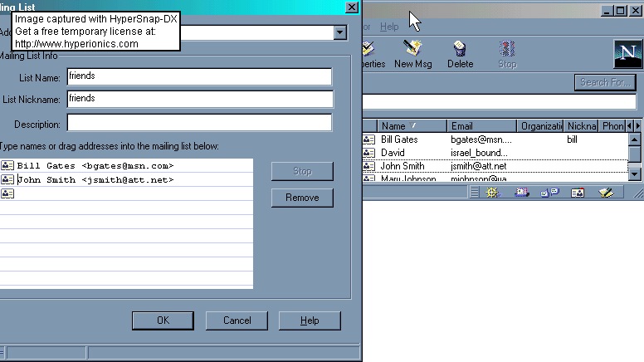This screenshot has width=644, height=362.
Task: Click the Description input field
Action: [x=199, y=124]
